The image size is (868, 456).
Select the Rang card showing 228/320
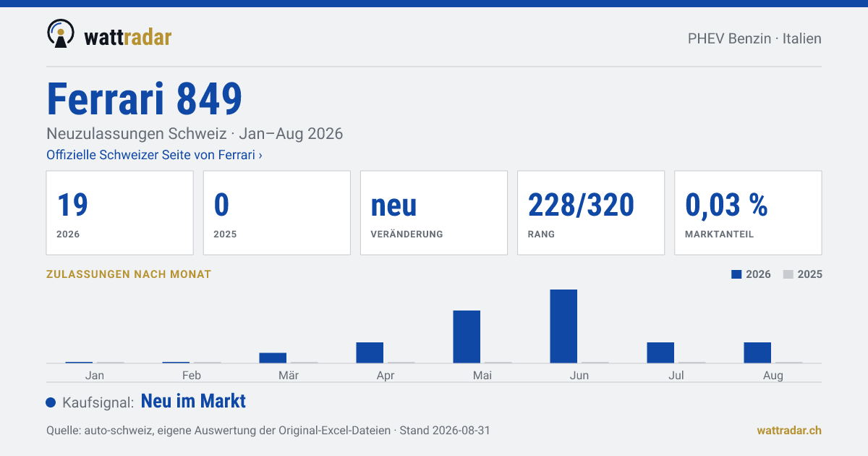pos(591,213)
